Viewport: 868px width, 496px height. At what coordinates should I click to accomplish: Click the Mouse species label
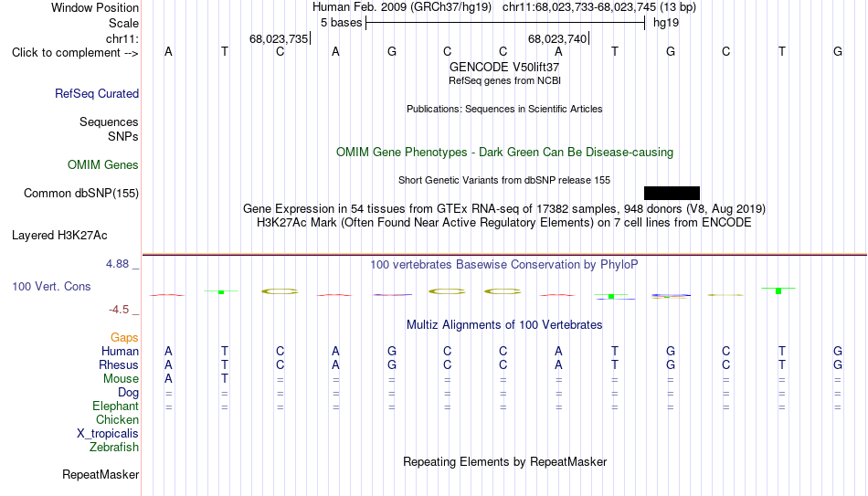pos(122,379)
